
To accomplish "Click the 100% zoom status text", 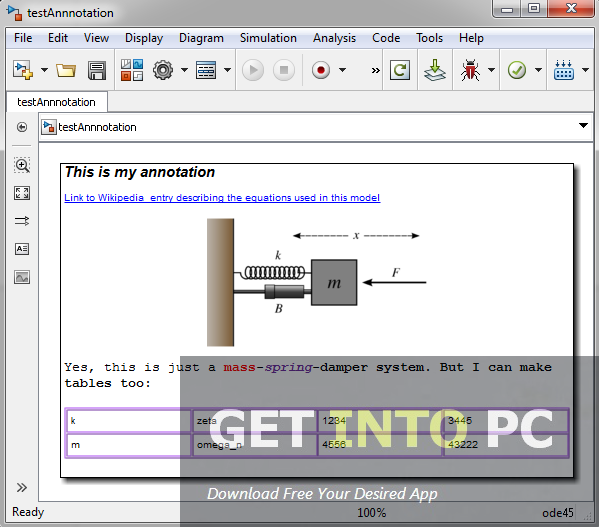I will pyautogui.click(x=371, y=512).
